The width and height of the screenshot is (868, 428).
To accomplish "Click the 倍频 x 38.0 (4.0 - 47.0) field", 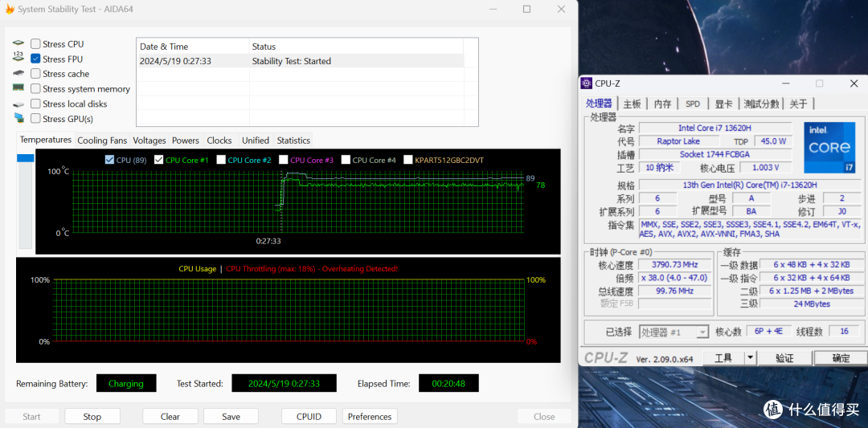I will (675, 278).
